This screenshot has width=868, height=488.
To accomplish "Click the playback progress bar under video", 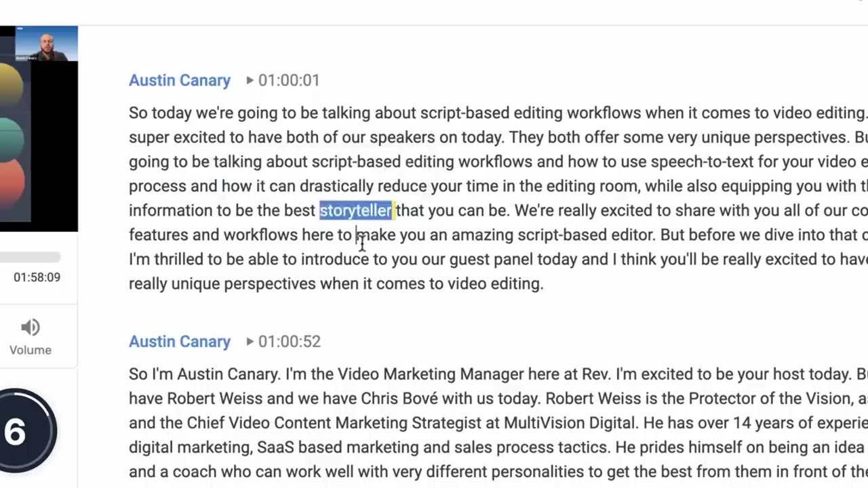I will [30, 257].
